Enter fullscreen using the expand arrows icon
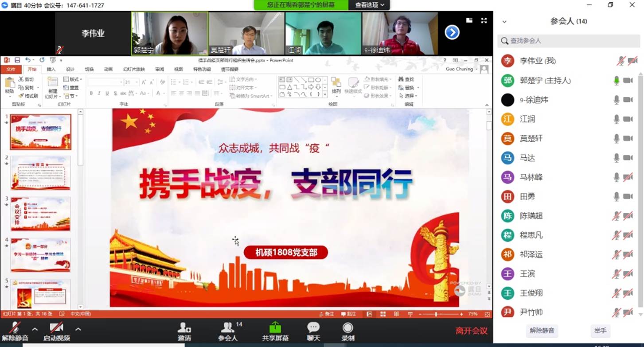Image resolution: width=644 pixels, height=347 pixels. (484, 20)
